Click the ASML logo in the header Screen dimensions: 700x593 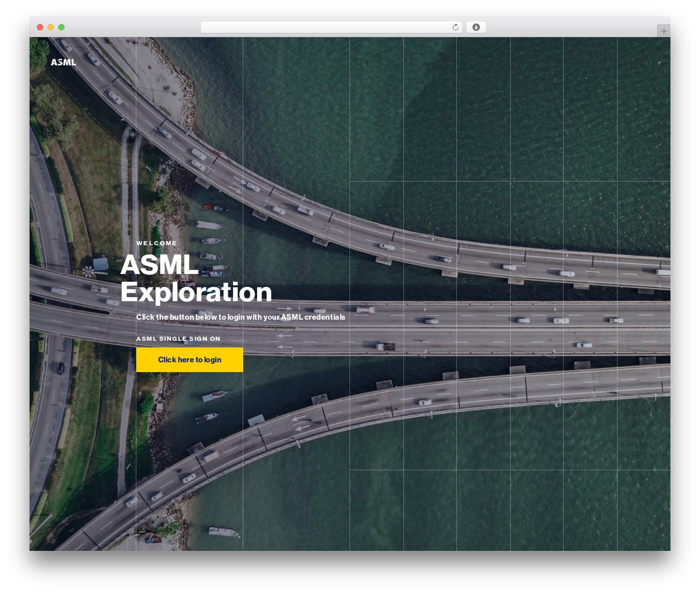pyautogui.click(x=63, y=62)
